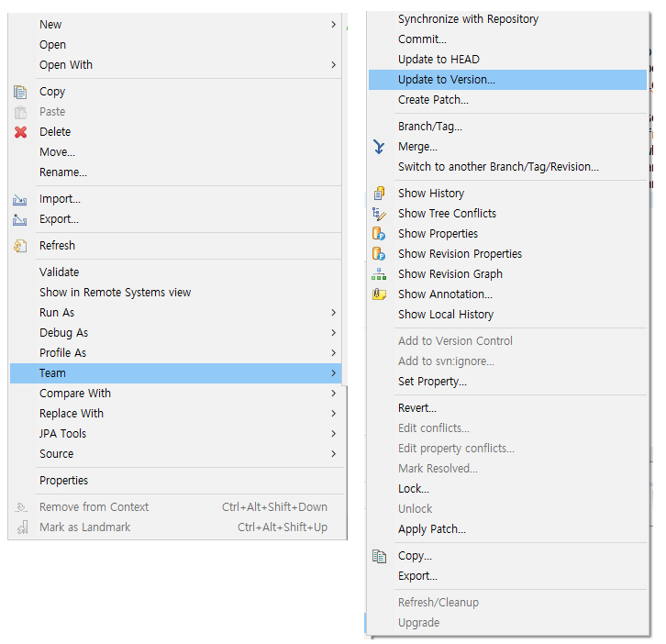Viewport: 666px width, 644px height.
Task: Click Ctrl+Alt+Shift+Up shortcut text
Action: (283, 527)
